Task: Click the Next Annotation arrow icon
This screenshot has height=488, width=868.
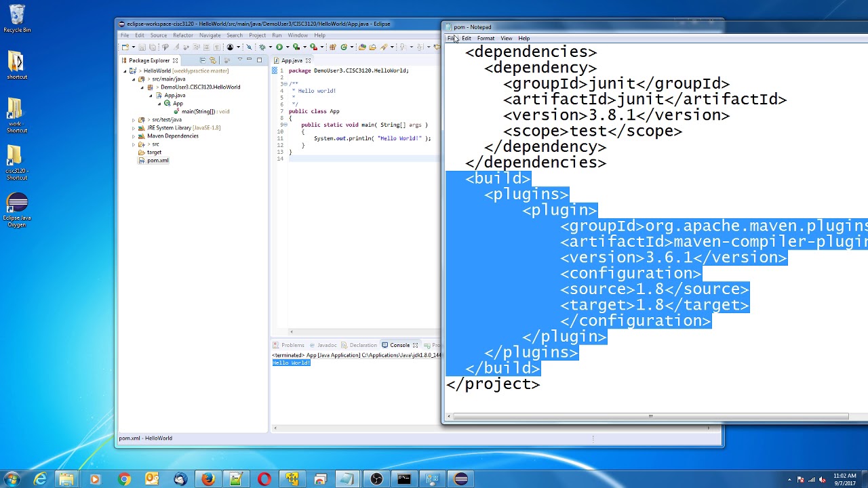Action: [403, 47]
